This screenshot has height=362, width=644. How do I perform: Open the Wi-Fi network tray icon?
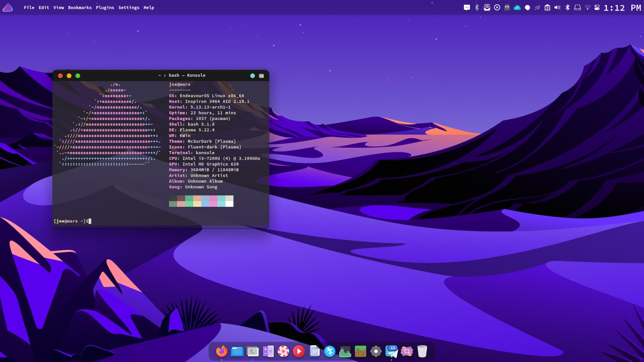pos(588,7)
